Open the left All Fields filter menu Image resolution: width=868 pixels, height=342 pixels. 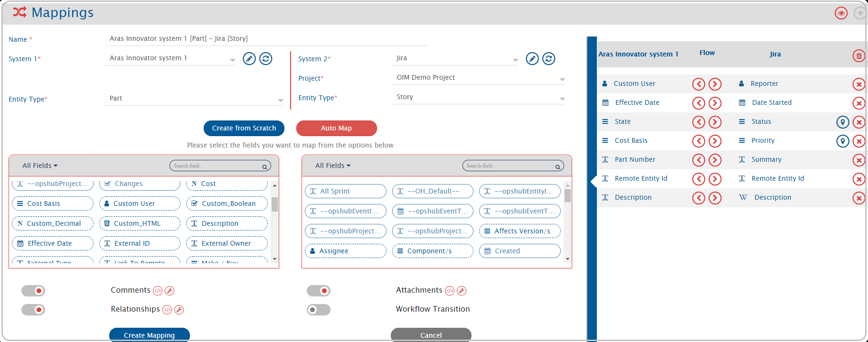point(40,166)
